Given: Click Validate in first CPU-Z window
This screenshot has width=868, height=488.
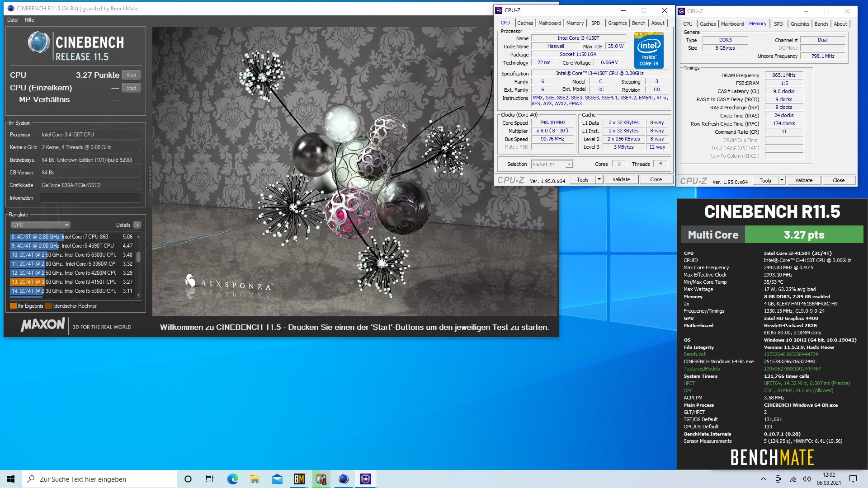Looking at the screenshot, I should click(621, 179).
